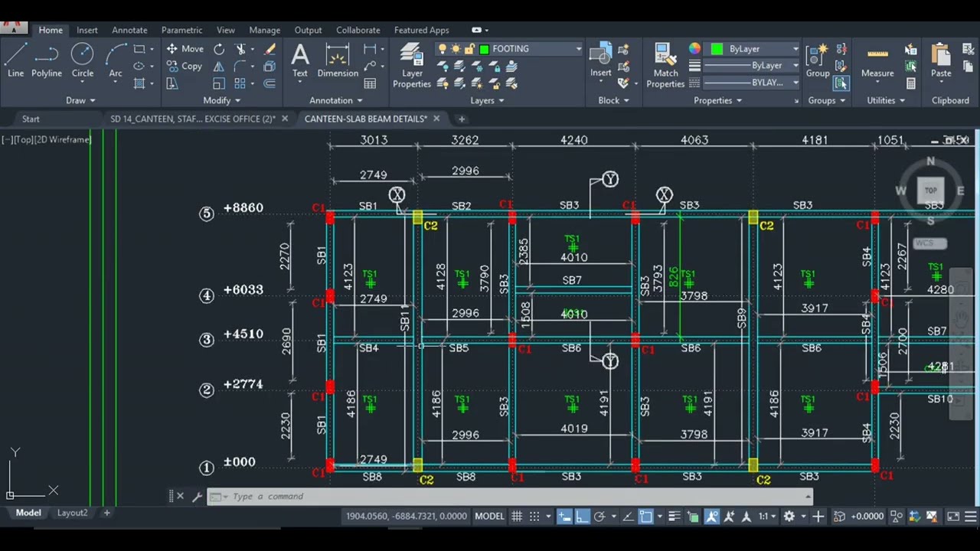Select the Rotate tool icon

(219, 49)
